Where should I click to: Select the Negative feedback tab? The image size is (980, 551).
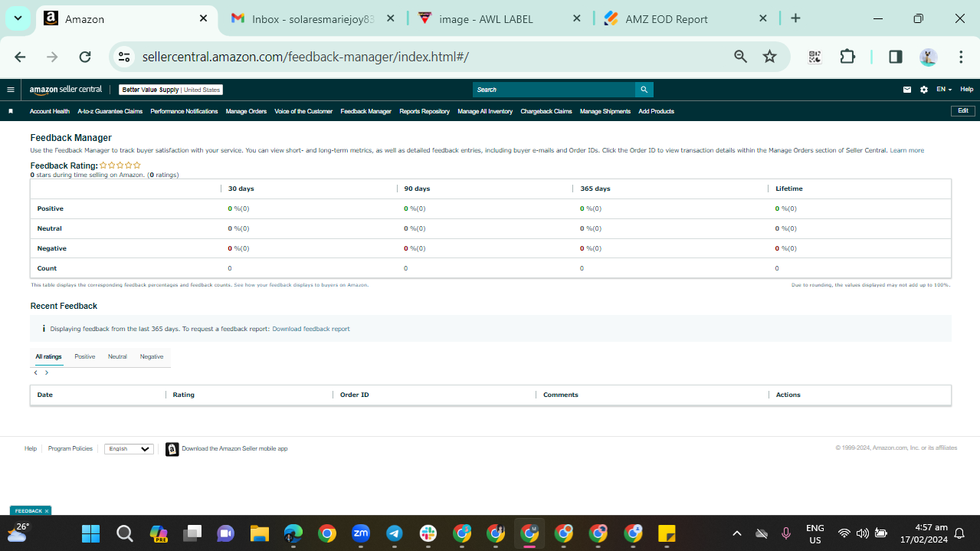tap(152, 356)
